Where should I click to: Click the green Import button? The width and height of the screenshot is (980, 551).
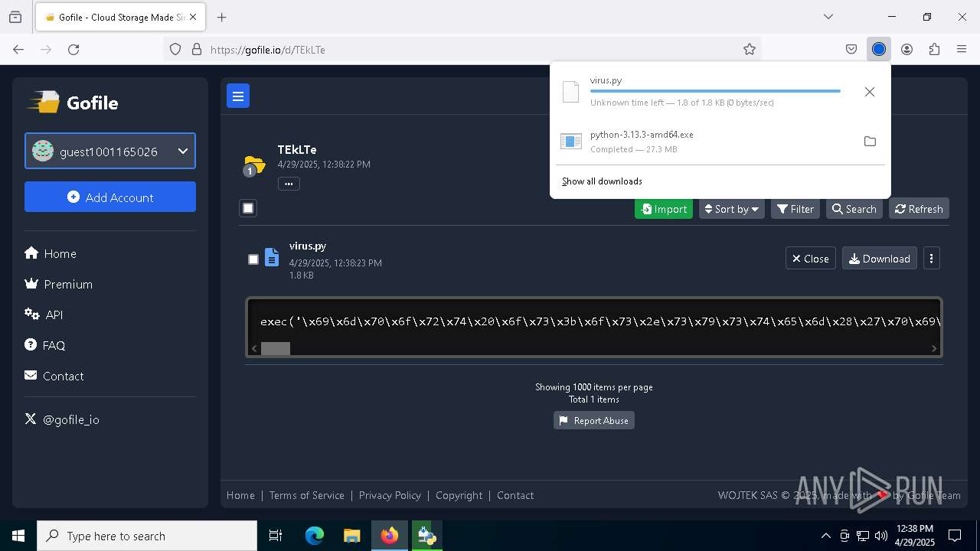664,209
